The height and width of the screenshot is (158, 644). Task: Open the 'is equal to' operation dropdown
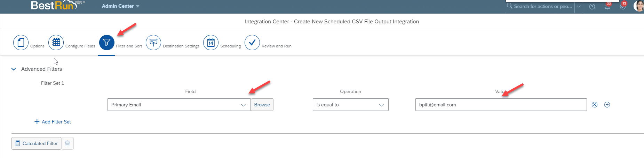click(350, 105)
